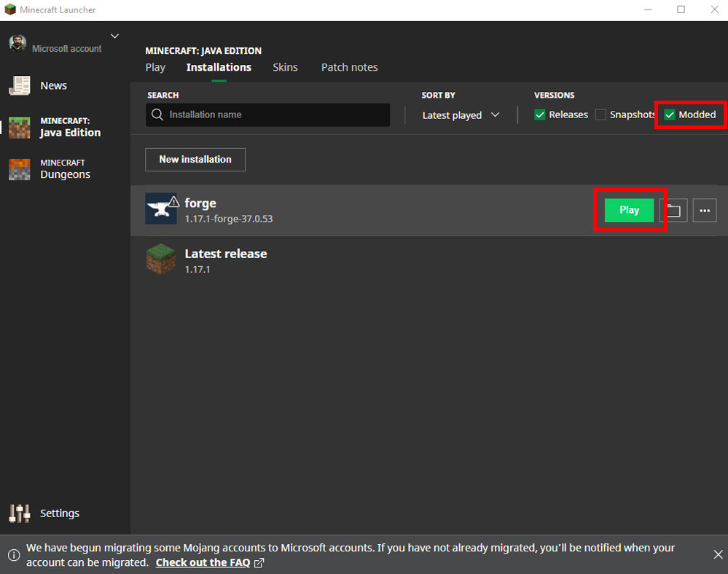Open the Patch notes tab
The width and height of the screenshot is (728, 574).
(x=349, y=67)
